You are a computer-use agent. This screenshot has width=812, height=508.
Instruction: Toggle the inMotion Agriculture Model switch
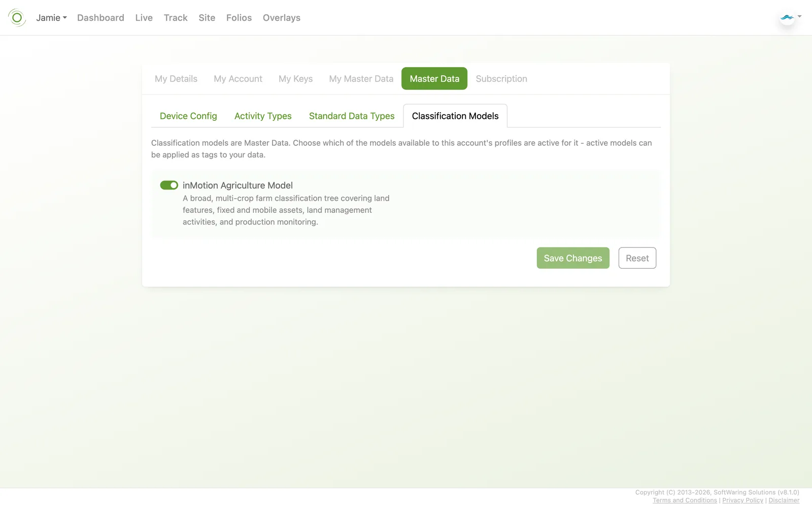169,185
